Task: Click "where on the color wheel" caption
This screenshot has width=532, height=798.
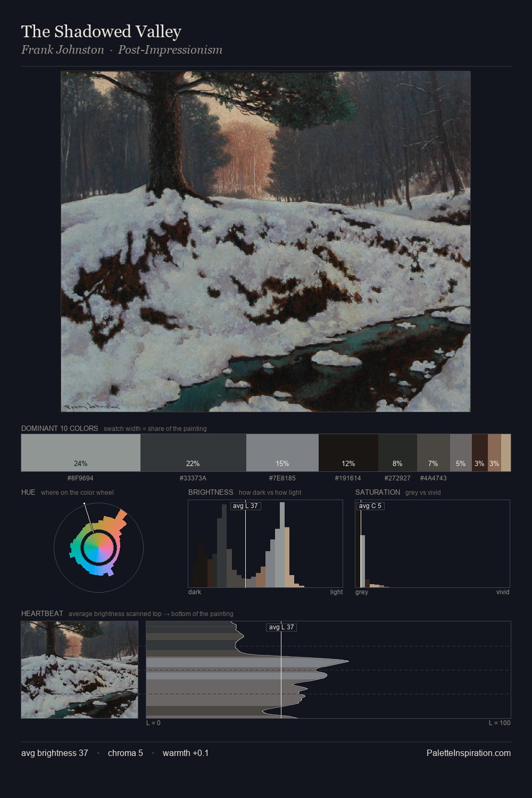Action: (x=77, y=493)
